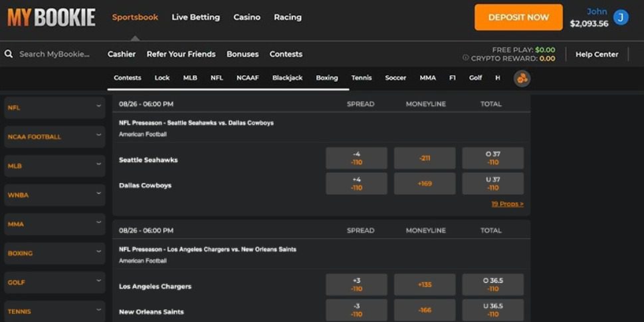Expand the NCAA Football sidebar category
The height and width of the screenshot is (322, 644).
pos(54,137)
